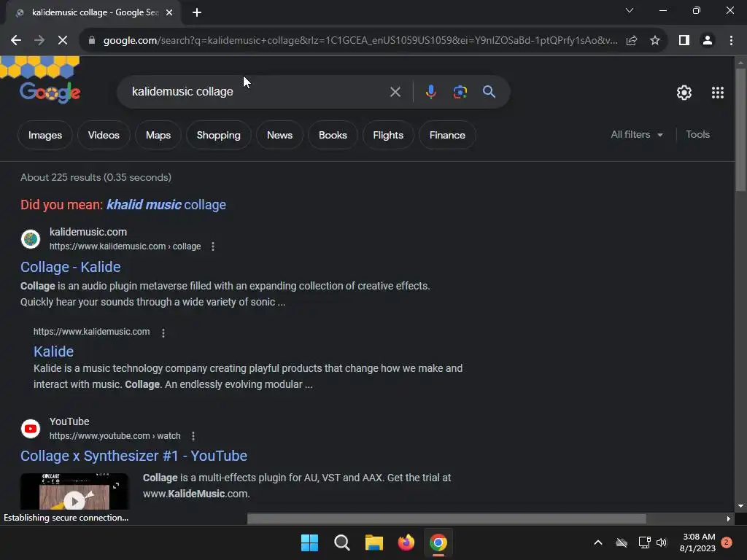747x560 pixels.
Task: Submit search with magnifier icon
Action: click(489, 92)
